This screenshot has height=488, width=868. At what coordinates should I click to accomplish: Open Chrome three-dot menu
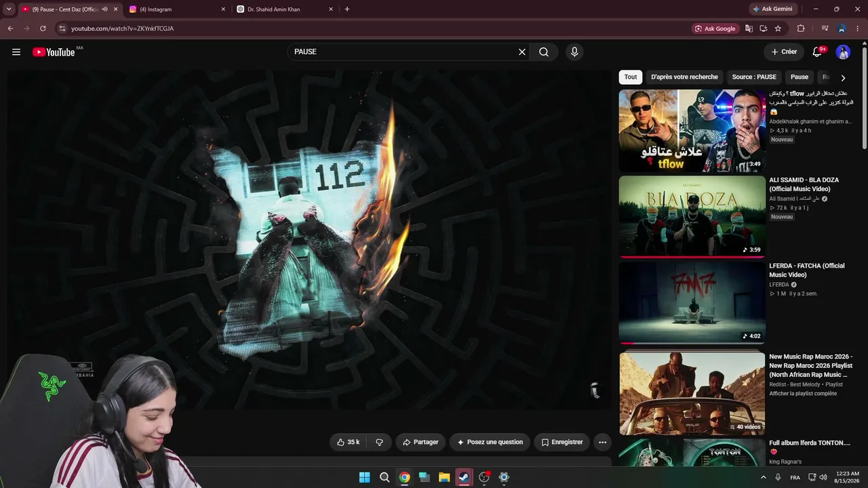tap(857, 28)
